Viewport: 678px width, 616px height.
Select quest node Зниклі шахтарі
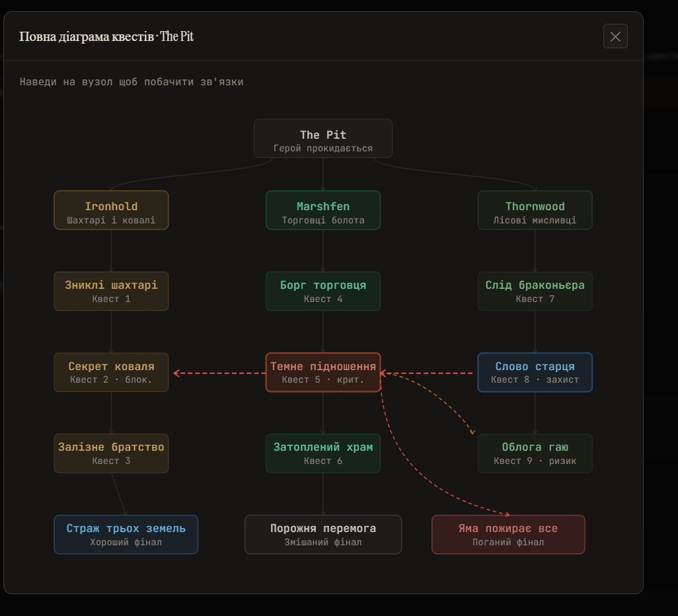coord(111,291)
